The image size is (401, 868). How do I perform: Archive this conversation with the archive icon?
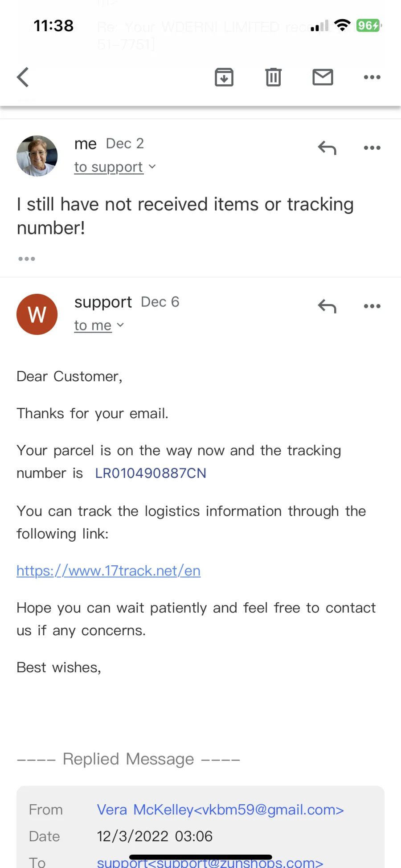(224, 77)
